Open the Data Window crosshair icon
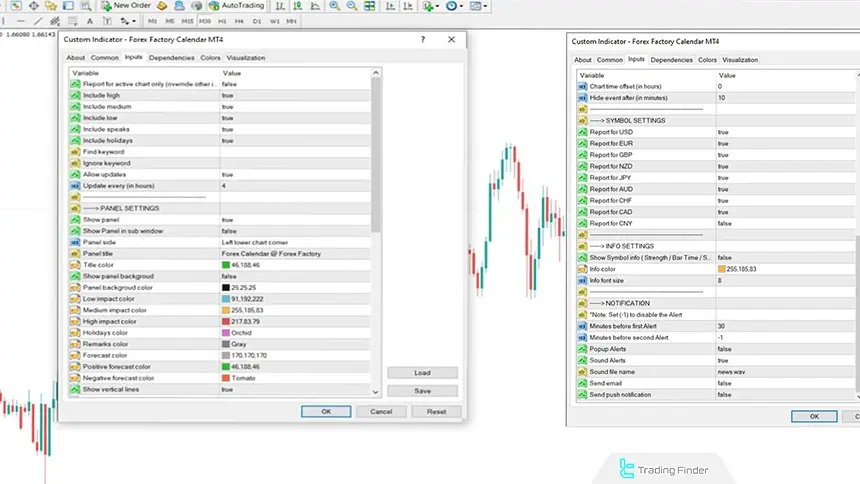 coord(33,5)
